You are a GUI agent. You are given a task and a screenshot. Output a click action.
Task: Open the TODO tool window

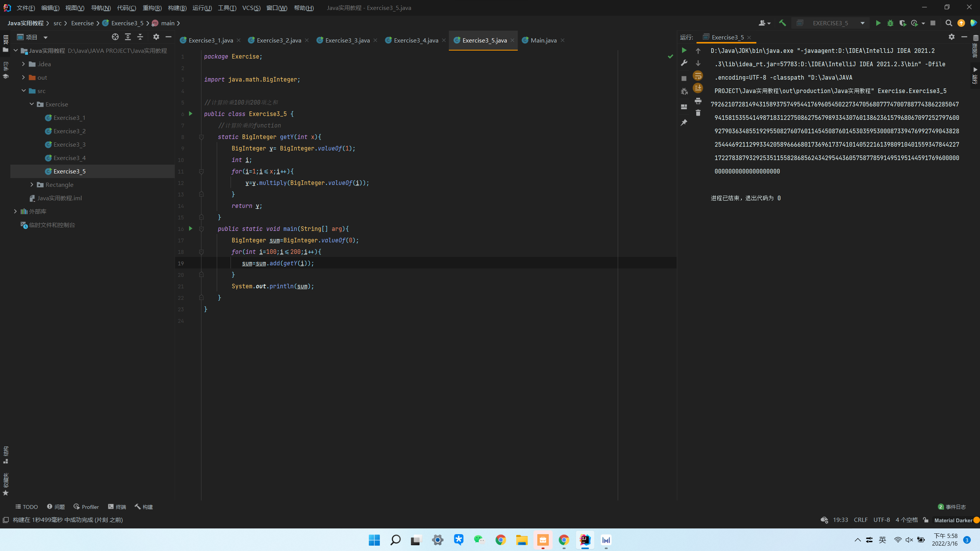click(26, 507)
